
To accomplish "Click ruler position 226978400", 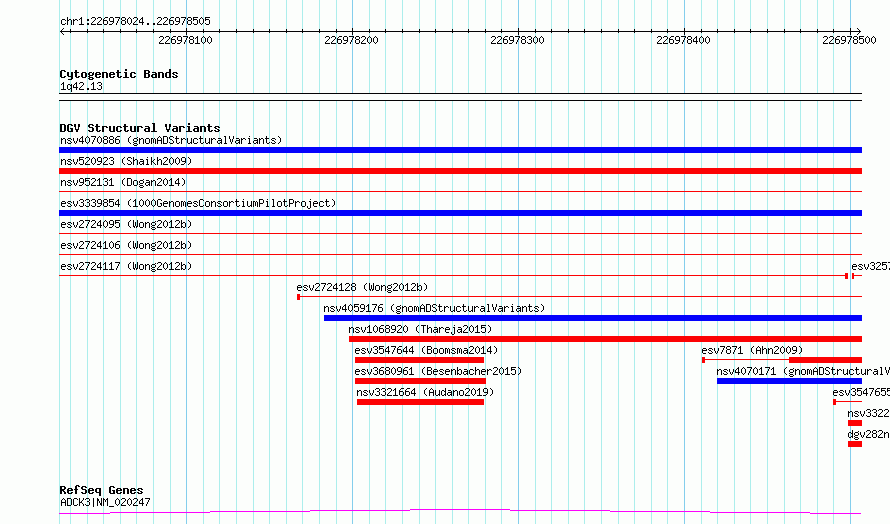I will click(x=683, y=40).
